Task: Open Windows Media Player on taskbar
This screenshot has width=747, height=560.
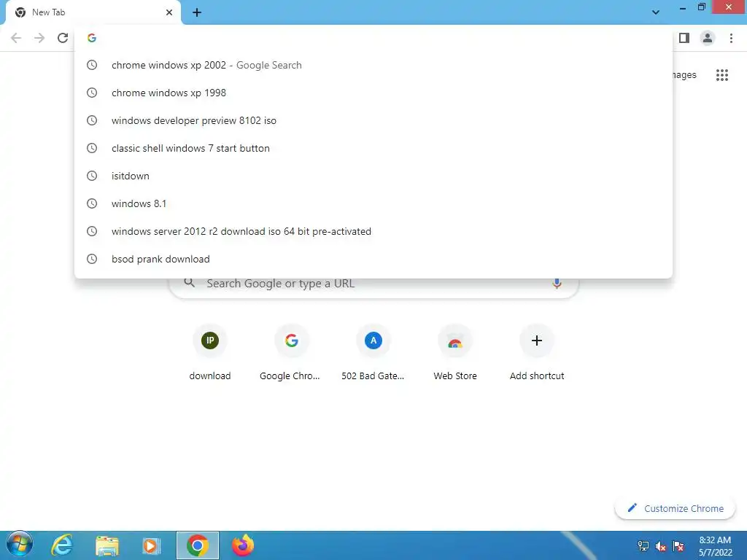Action: click(x=151, y=545)
